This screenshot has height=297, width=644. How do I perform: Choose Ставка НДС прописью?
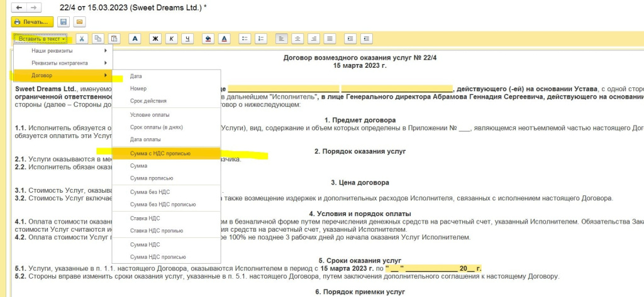[166, 230]
